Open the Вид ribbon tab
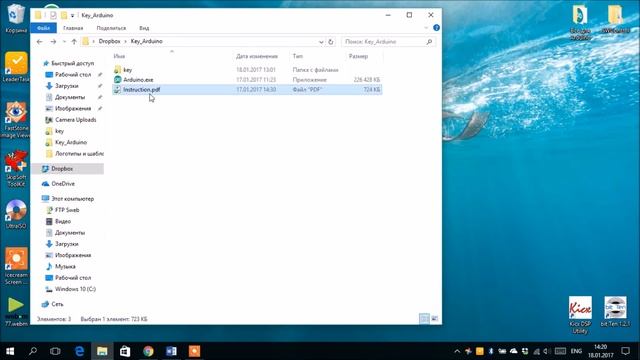 pyautogui.click(x=144, y=28)
